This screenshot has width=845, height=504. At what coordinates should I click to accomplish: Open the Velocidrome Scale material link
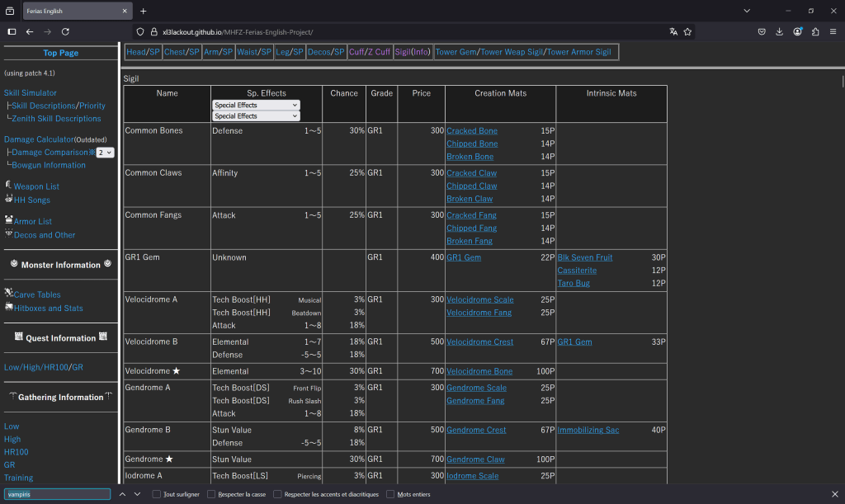click(x=479, y=299)
